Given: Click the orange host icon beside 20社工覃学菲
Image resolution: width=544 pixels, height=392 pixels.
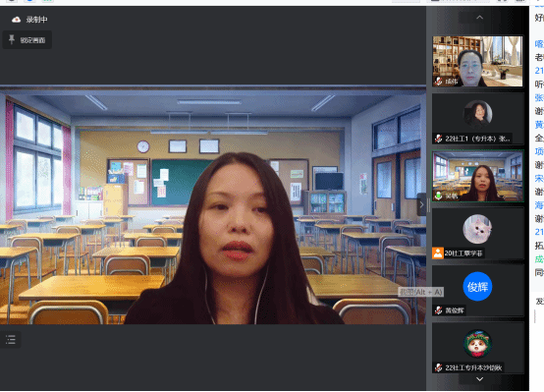Looking at the screenshot, I should tap(438, 253).
